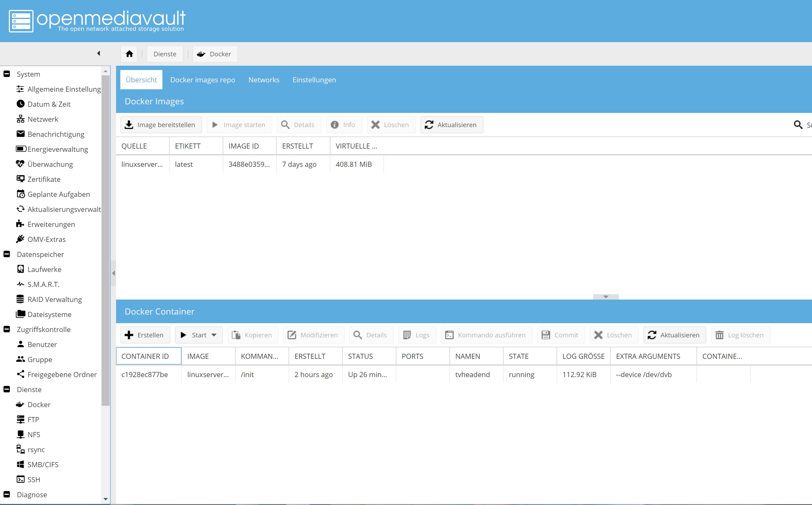Collapse the Zugriffskontrolle tree section
The width and height of the screenshot is (812, 505).
[x=7, y=329]
